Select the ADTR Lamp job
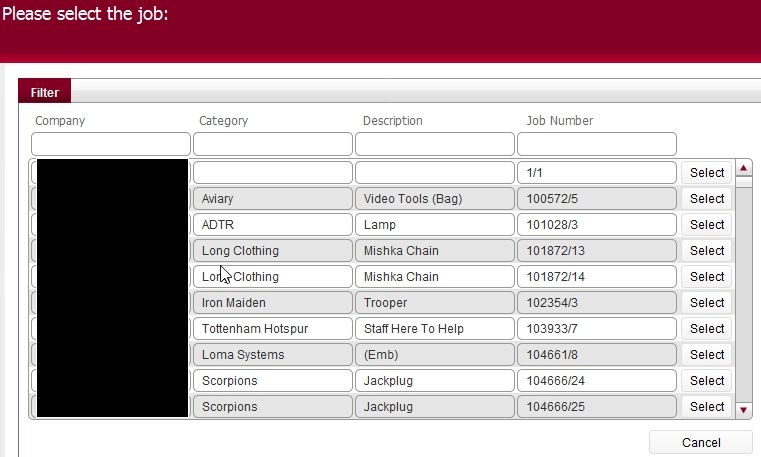Viewport: 761px width, 457px height. click(706, 225)
